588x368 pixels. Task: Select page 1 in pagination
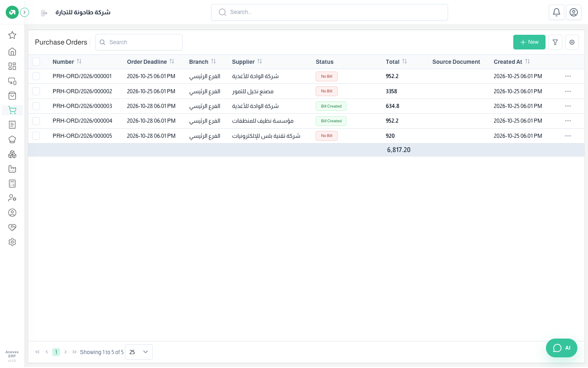56,352
